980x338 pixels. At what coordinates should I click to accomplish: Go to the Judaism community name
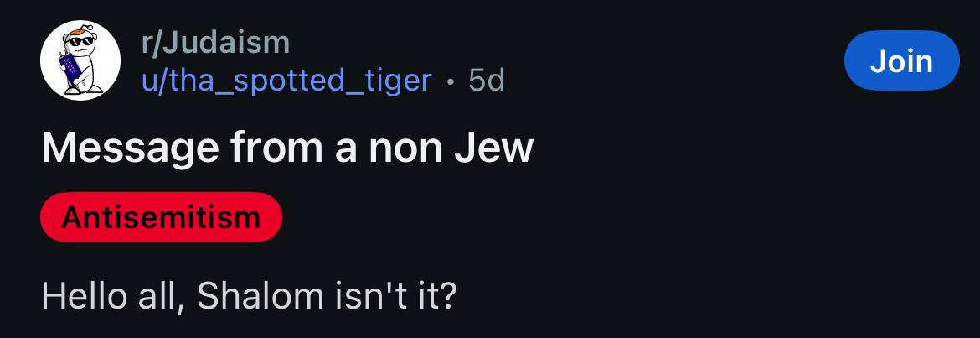[215, 42]
